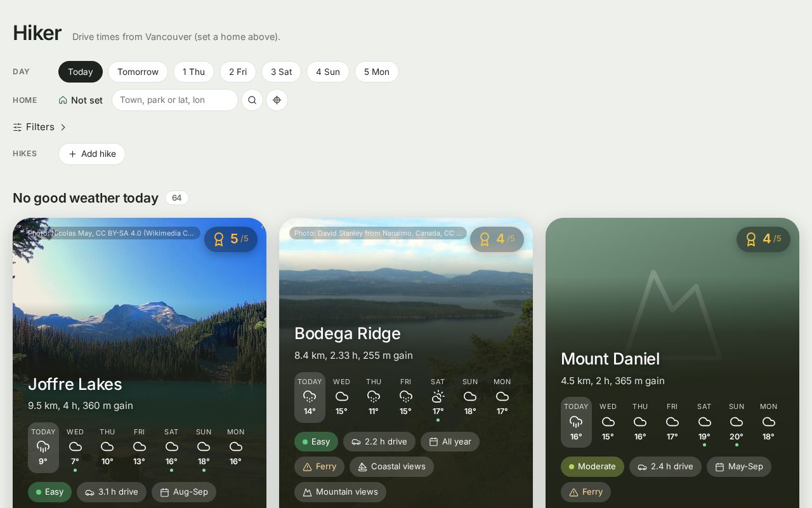812x508 pixels.
Task: Use current location crosshair button
Action: [x=277, y=100]
